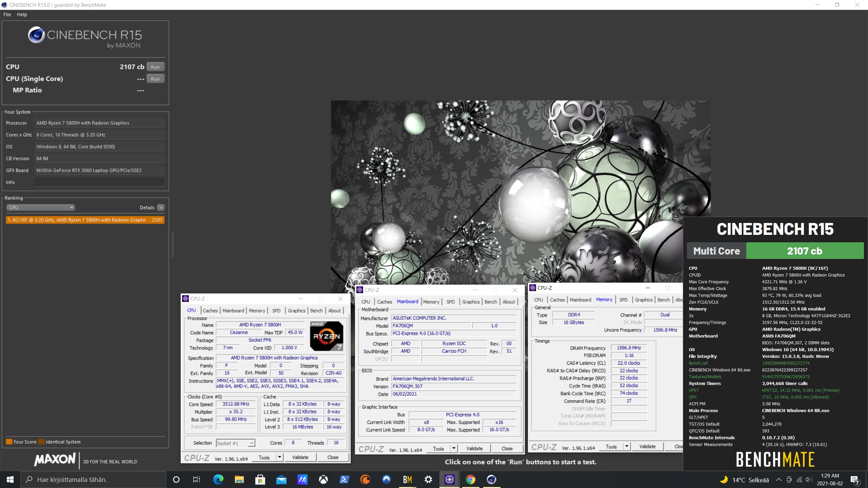Image resolution: width=868 pixels, height=488 pixels.
Task: Open the Mail app from the taskbar
Action: point(281,480)
